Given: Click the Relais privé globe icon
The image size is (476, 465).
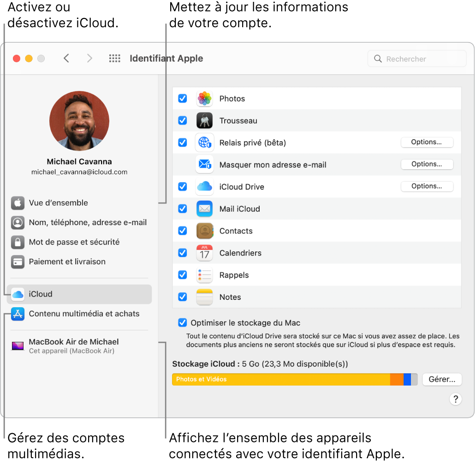Looking at the screenshot, I should click(x=204, y=143).
